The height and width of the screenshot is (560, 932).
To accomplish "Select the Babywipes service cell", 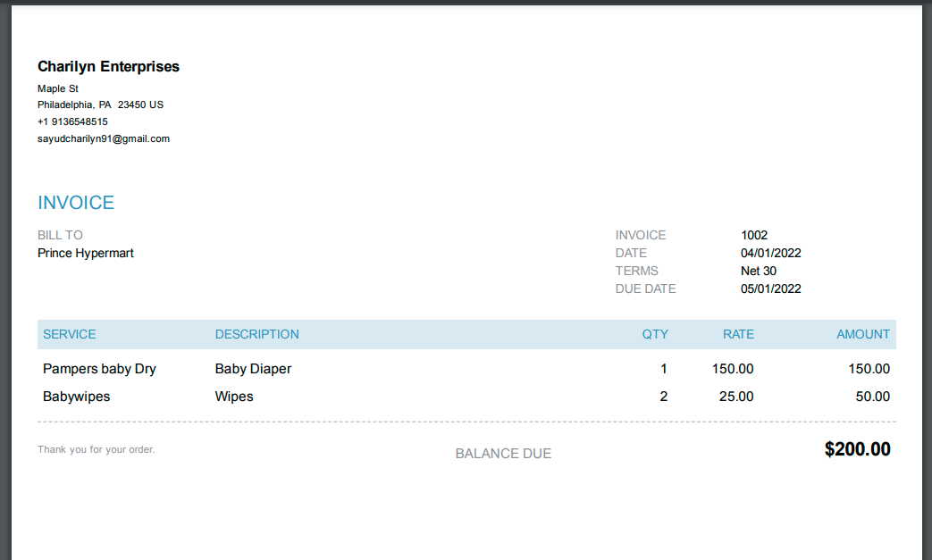I will [76, 397].
